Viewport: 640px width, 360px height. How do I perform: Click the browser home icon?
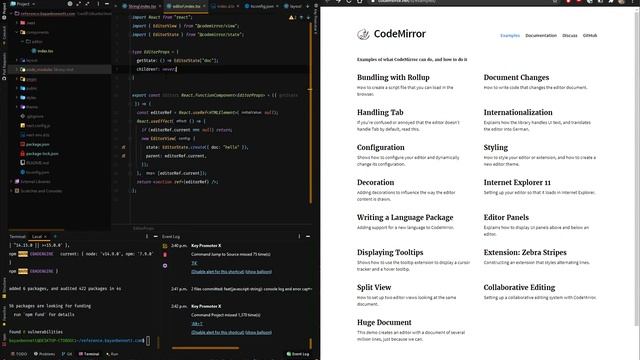click(360, 1)
